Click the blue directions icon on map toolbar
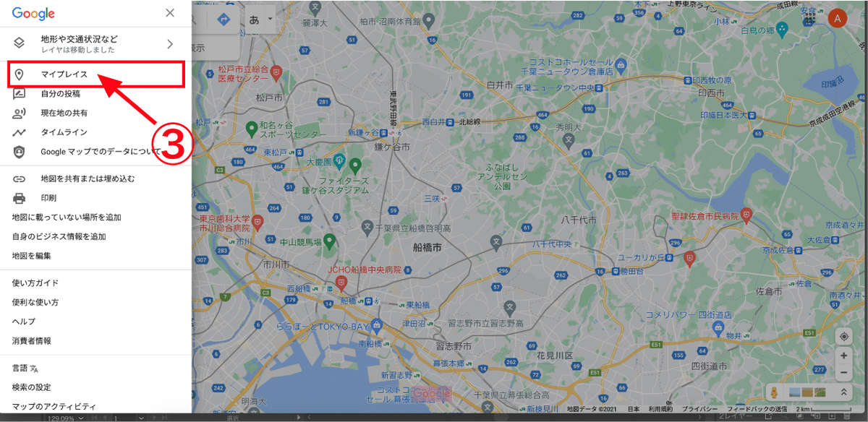868x422 pixels. pos(224,20)
